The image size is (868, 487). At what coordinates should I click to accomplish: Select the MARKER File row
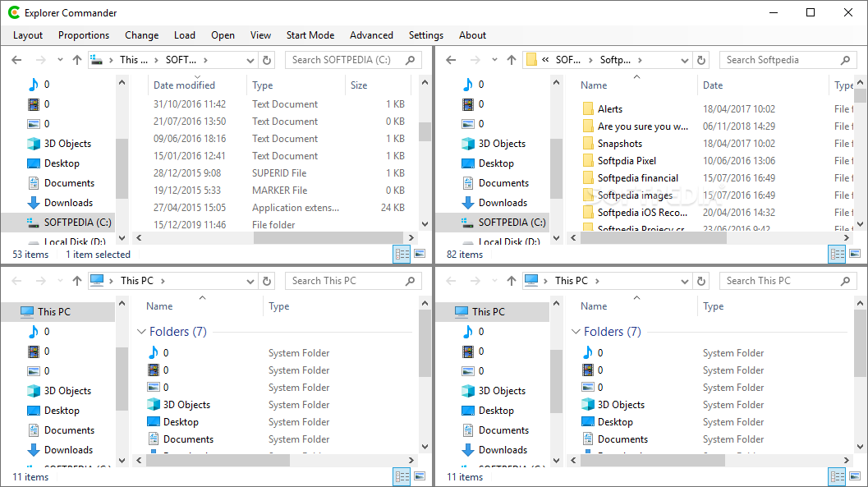point(279,190)
